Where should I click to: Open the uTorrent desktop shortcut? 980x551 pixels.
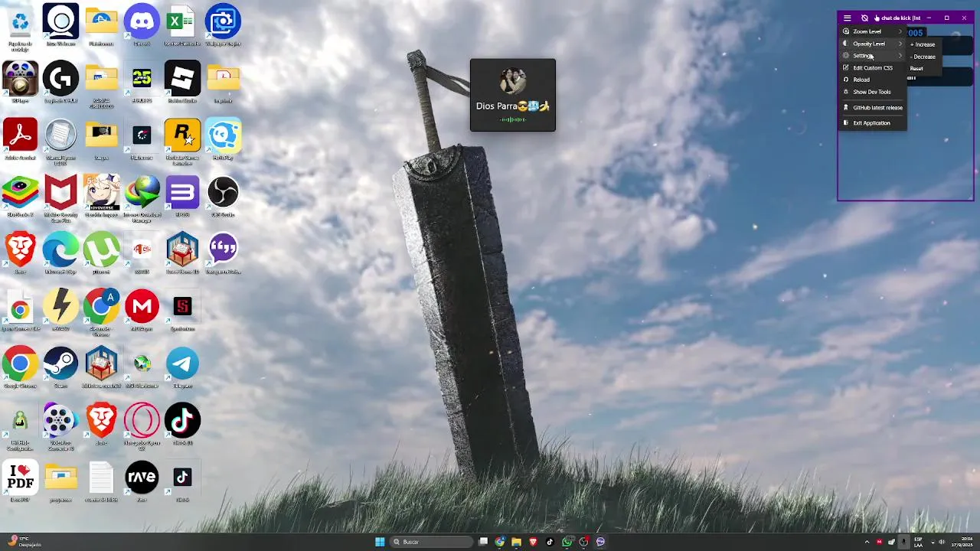click(x=101, y=253)
